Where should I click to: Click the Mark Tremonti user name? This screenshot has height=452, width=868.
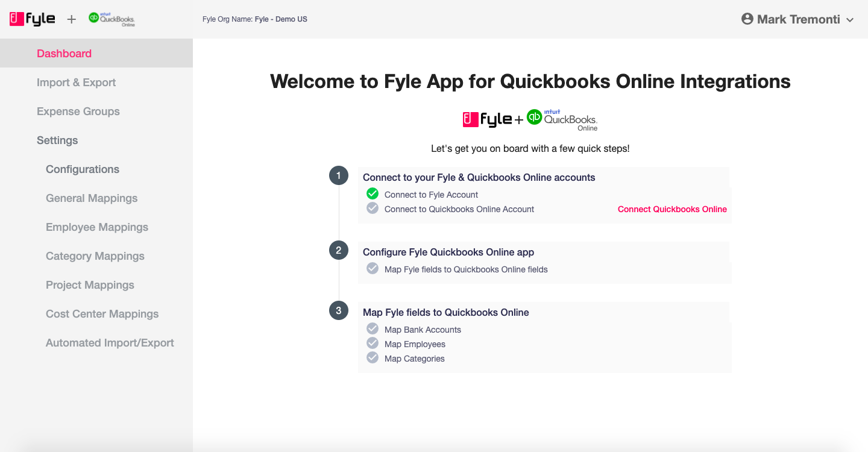pos(799,19)
